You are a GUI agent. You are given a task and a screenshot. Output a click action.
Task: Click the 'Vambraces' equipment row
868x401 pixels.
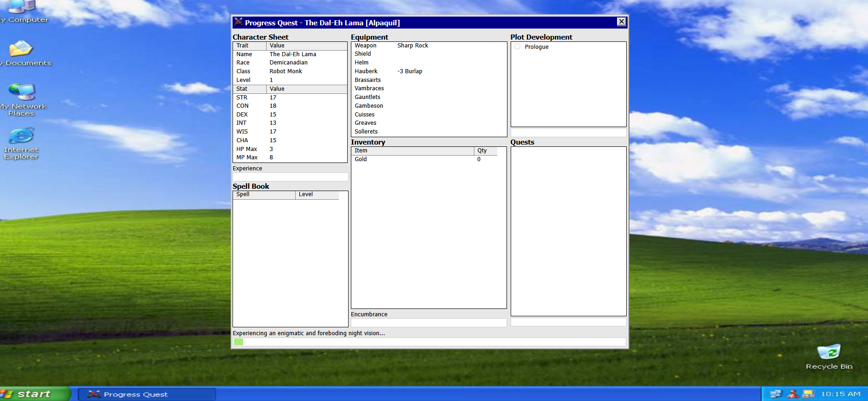coord(369,88)
